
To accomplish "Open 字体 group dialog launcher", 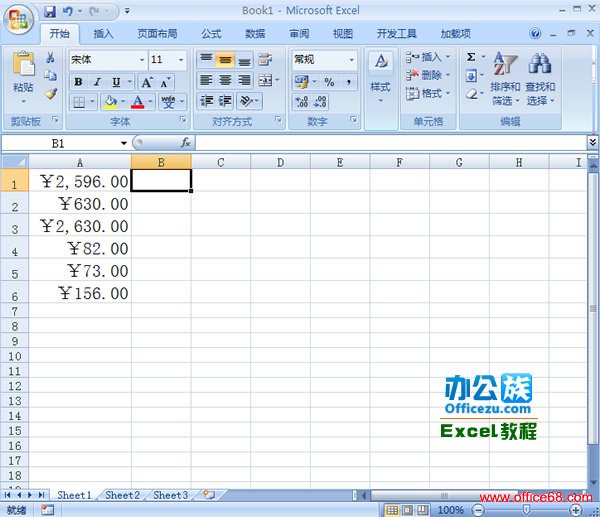I will [183, 120].
